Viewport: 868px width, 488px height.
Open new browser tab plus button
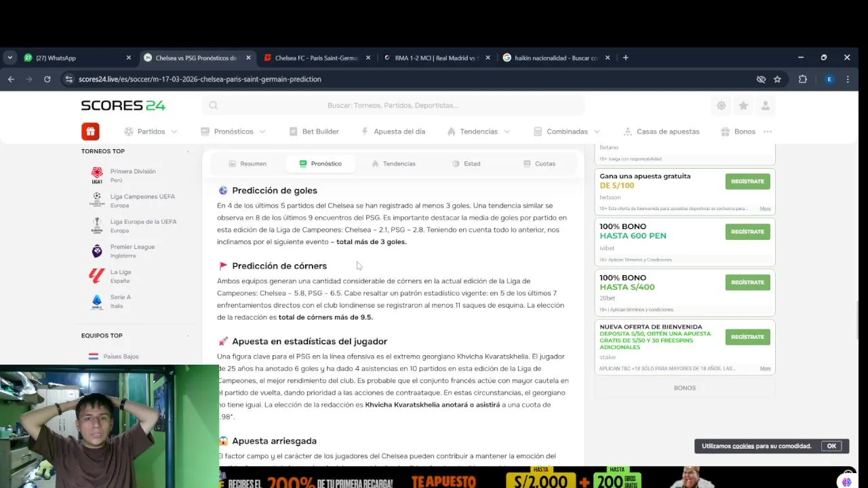625,58
